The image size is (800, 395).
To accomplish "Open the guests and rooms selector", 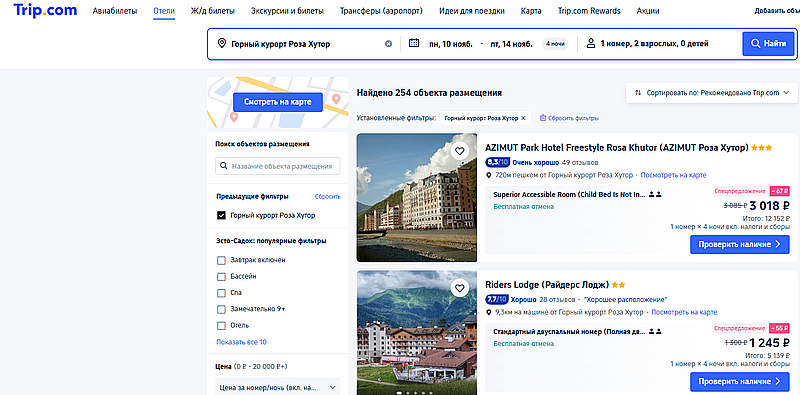I will 654,44.
